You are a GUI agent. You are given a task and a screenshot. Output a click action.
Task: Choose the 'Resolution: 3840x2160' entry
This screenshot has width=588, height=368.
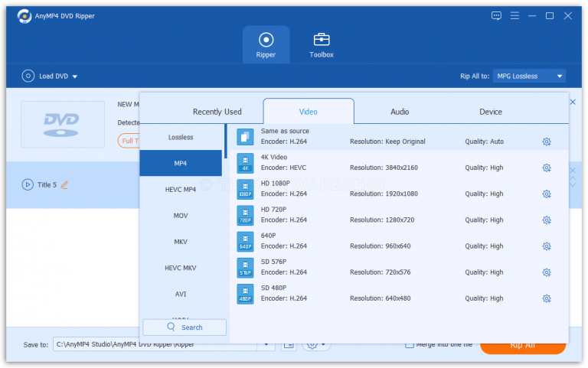click(384, 168)
